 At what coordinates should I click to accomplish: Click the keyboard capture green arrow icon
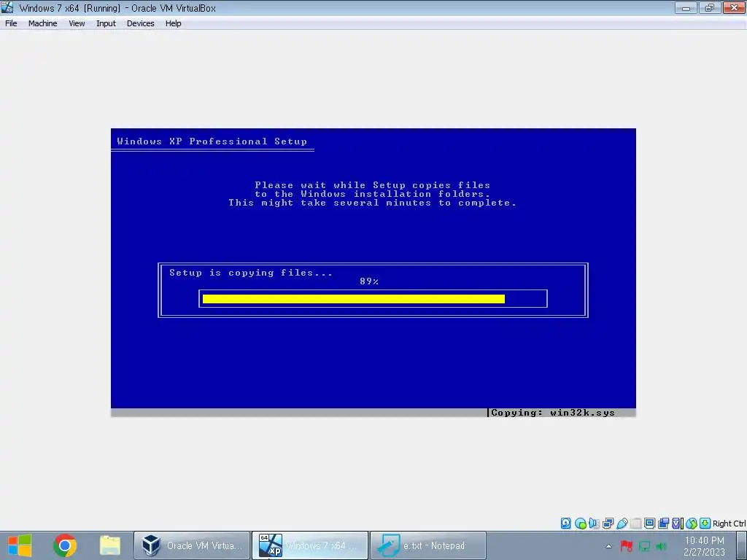[705, 524]
